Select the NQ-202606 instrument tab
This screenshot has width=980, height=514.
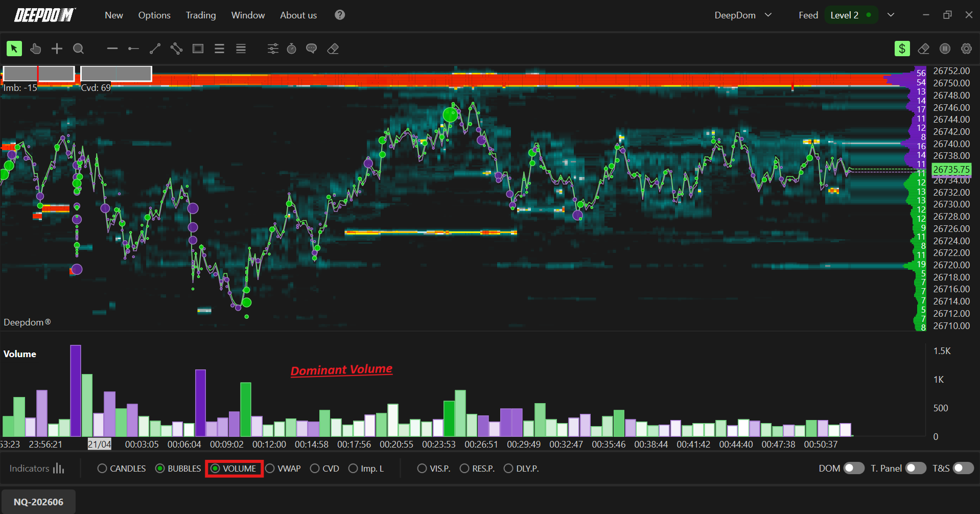click(39, 502)
